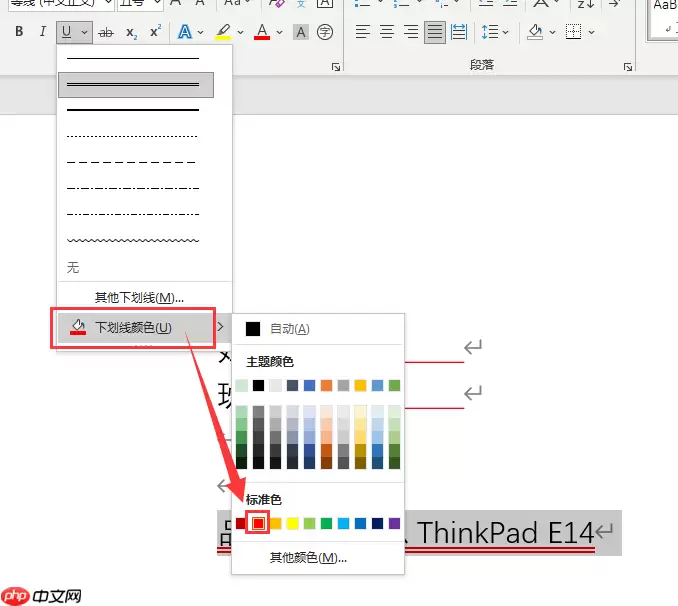Image resolution: width=678 pixels, height=606 pixels.
Task: Select single line underline style
Action: click(x=136, y=58)
